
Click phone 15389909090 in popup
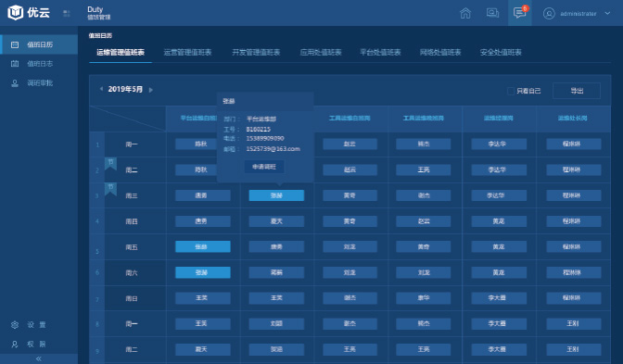tap(265, 139)
